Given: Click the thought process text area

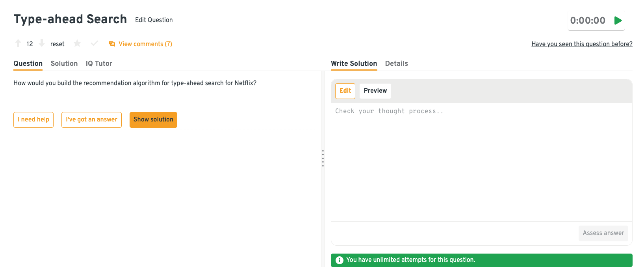Looking at the screenshot, I should tap(481, 162).
